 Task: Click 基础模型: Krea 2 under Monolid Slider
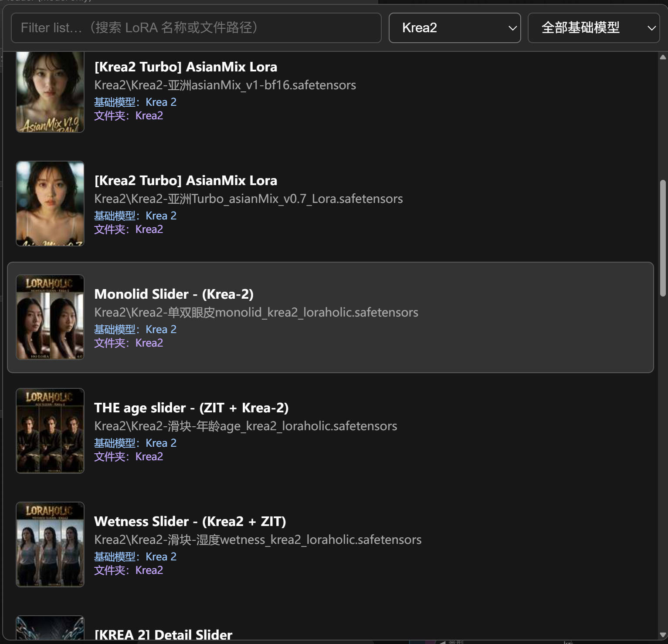[136, 329]
